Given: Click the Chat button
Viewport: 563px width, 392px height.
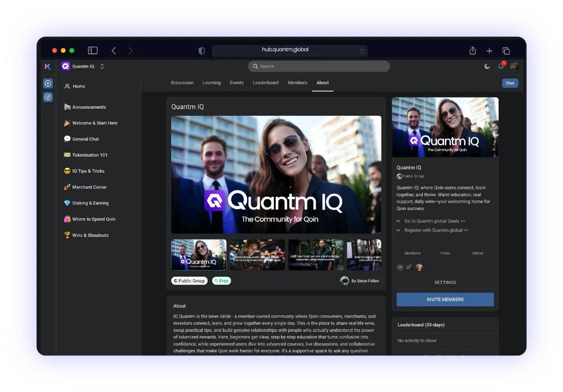Looking at the screenshot, I should 510,83.
